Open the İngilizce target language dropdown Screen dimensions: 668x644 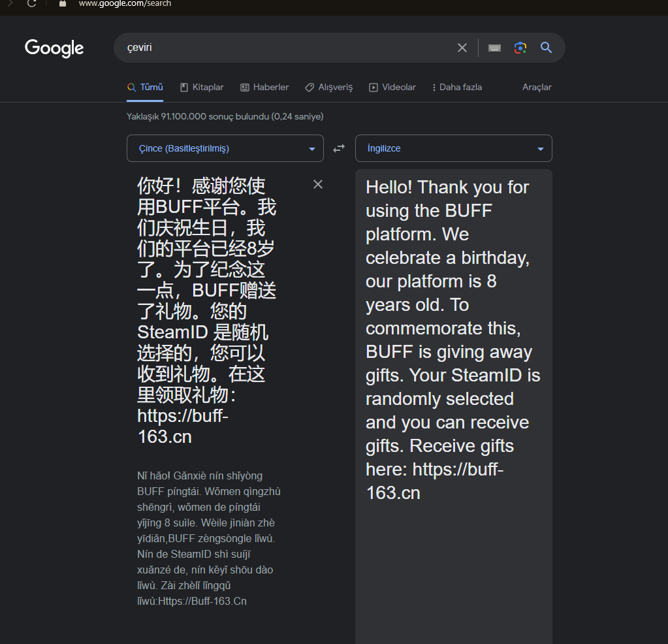454,148
